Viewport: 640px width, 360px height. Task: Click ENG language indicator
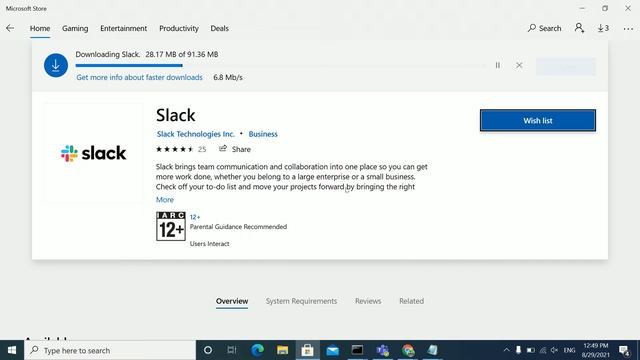click(x=569, y=350)
